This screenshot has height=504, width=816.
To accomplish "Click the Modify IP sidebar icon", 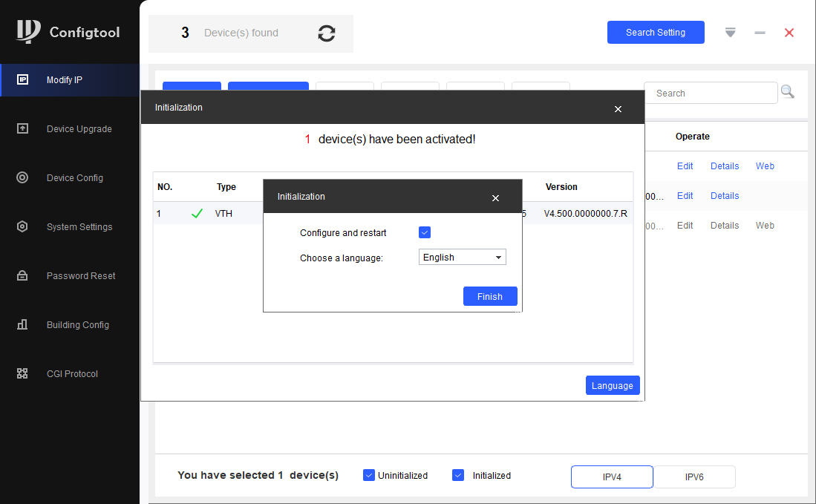I will pos(22,79).
